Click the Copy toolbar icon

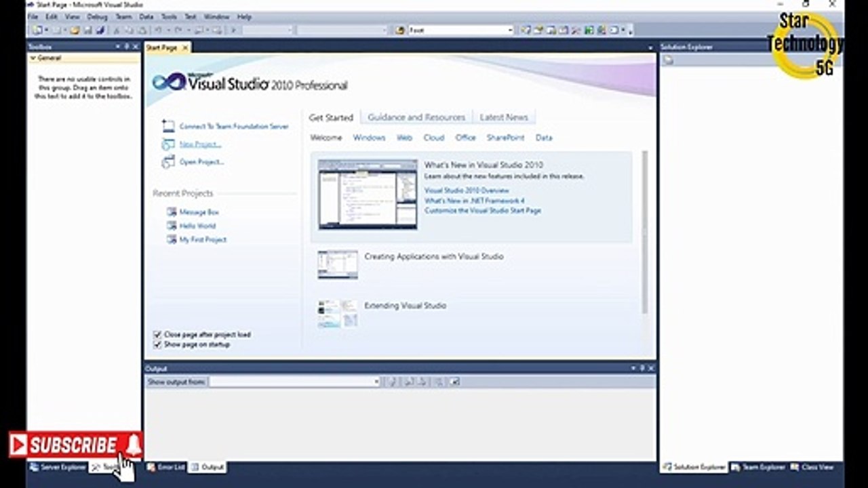coord(130,30)
